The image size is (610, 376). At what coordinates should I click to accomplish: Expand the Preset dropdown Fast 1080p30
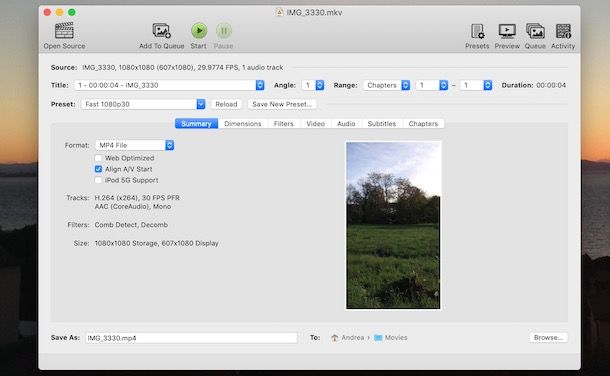pyautogui.click(x=143, y=104)
